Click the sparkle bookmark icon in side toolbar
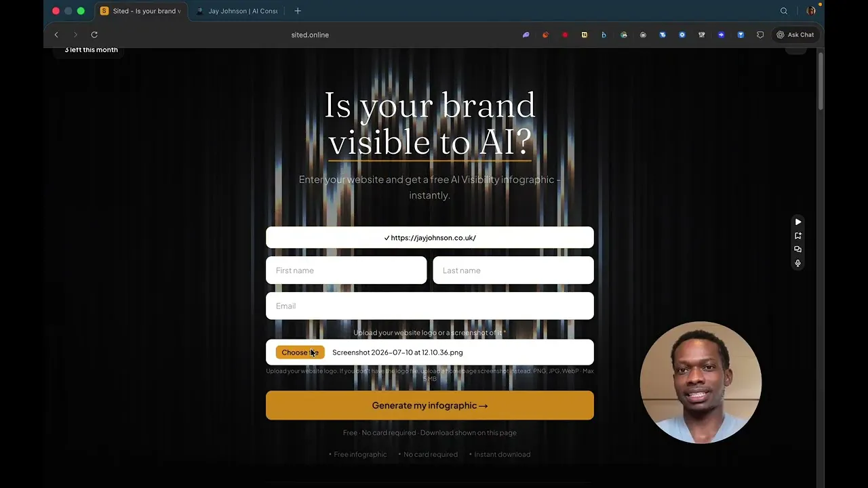868x488 pixels. [798, 236]
